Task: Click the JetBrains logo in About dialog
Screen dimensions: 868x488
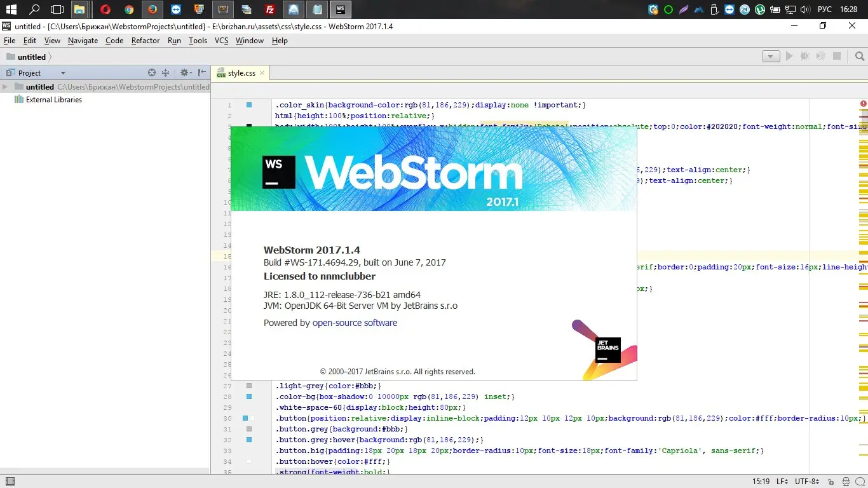Action: coord(607,350)
